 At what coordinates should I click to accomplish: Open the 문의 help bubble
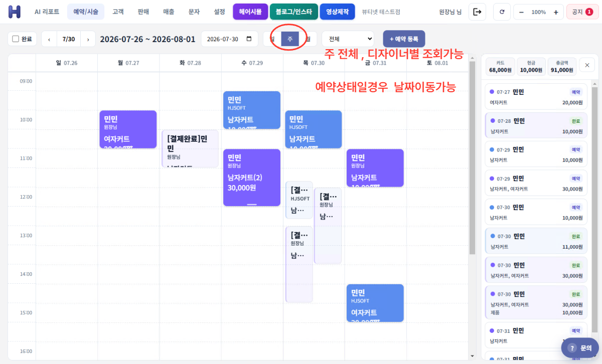(x=580, y=347)
